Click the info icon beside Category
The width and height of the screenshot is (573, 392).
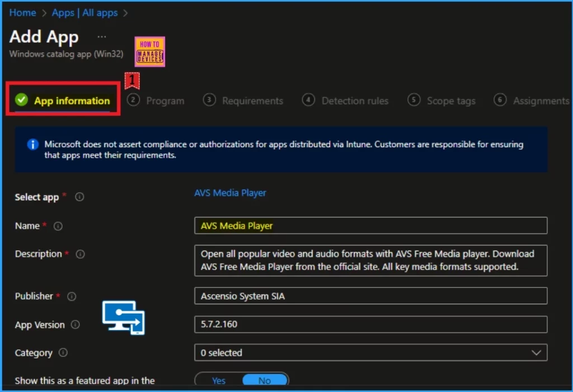coord(63,353)
